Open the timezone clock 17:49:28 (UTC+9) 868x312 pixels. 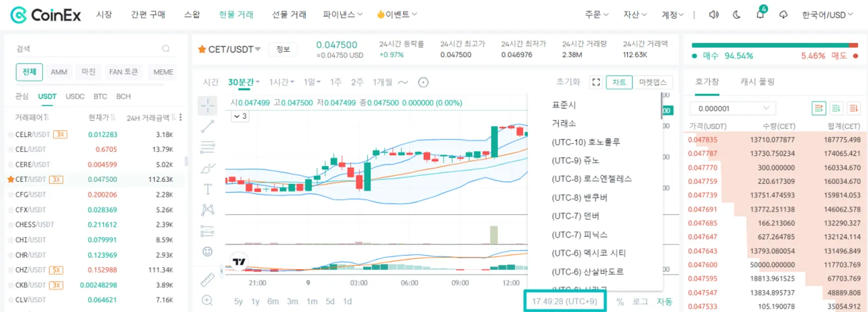coord(565,301)
